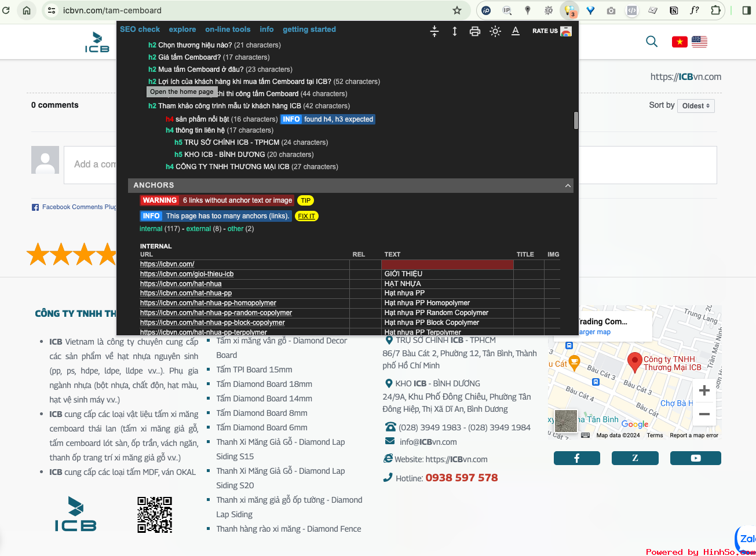The image size is (756, 556).
Task: Switch site language to Vietnamese flag
Action: point(680,42)
